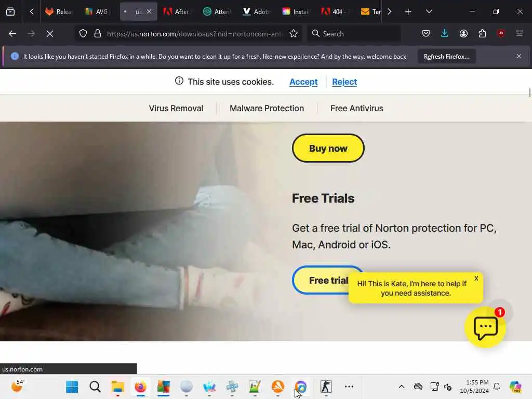Open the Avast orange taskbar icon
532x399 pixels.
(277, 387)
